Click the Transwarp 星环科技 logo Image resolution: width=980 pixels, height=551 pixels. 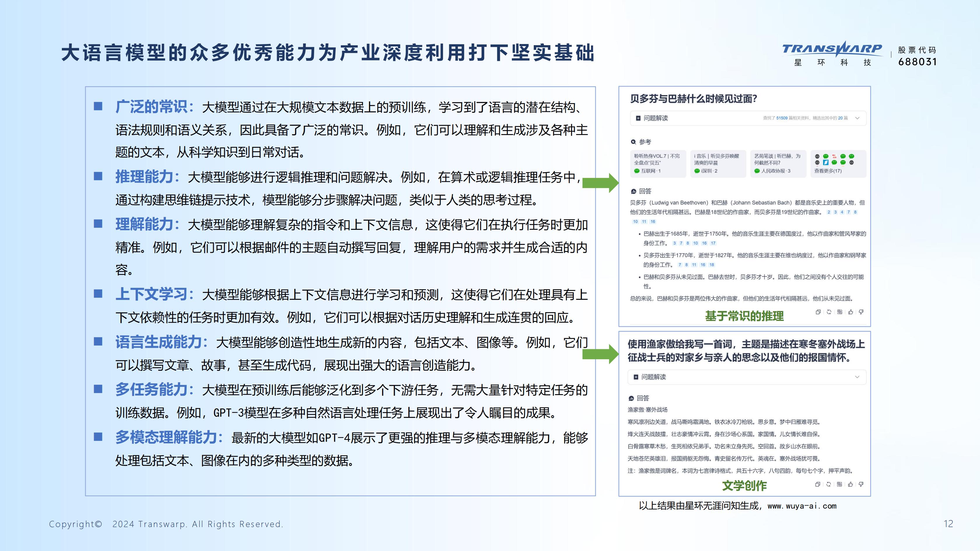pyautogui.click(x=832, y=54)
